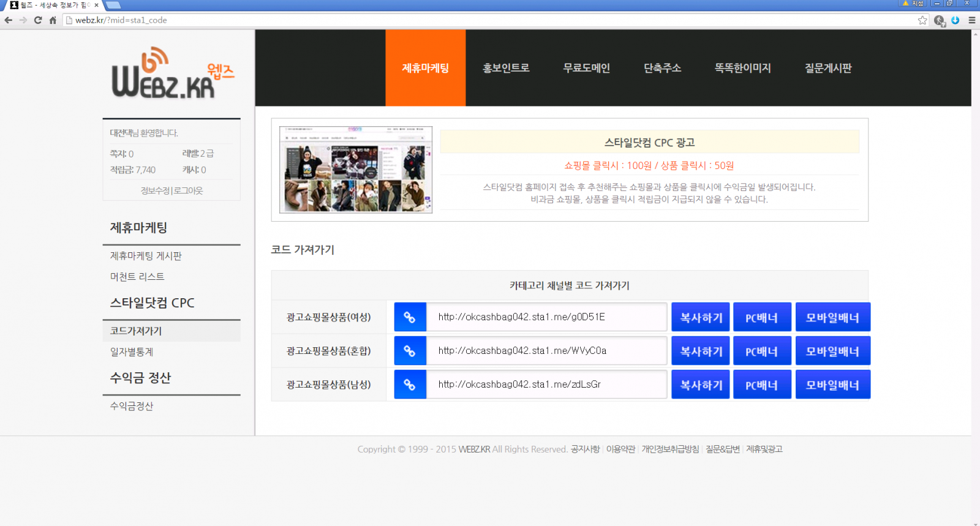Click the WVyC0a URL text field
The image size is (980, 526).
click(545, 351)
